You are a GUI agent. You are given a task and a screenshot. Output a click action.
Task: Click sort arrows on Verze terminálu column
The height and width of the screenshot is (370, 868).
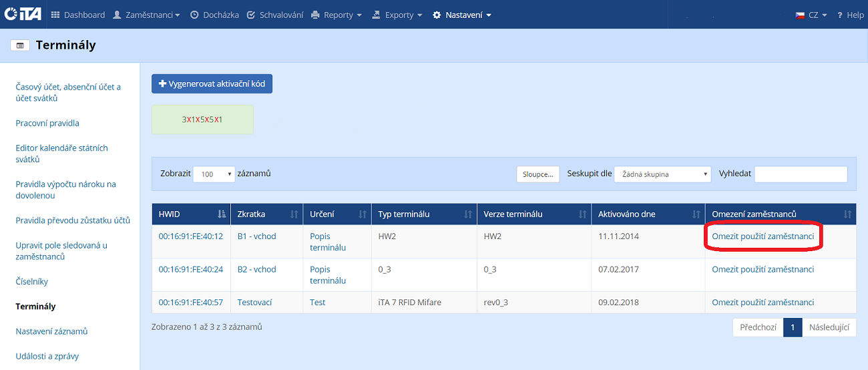(x=582, y=214)
